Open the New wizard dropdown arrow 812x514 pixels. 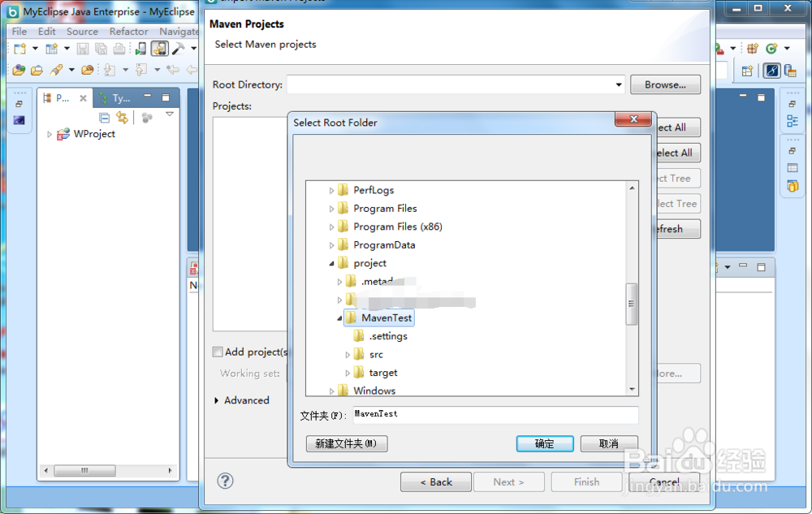tap(35, 49)
